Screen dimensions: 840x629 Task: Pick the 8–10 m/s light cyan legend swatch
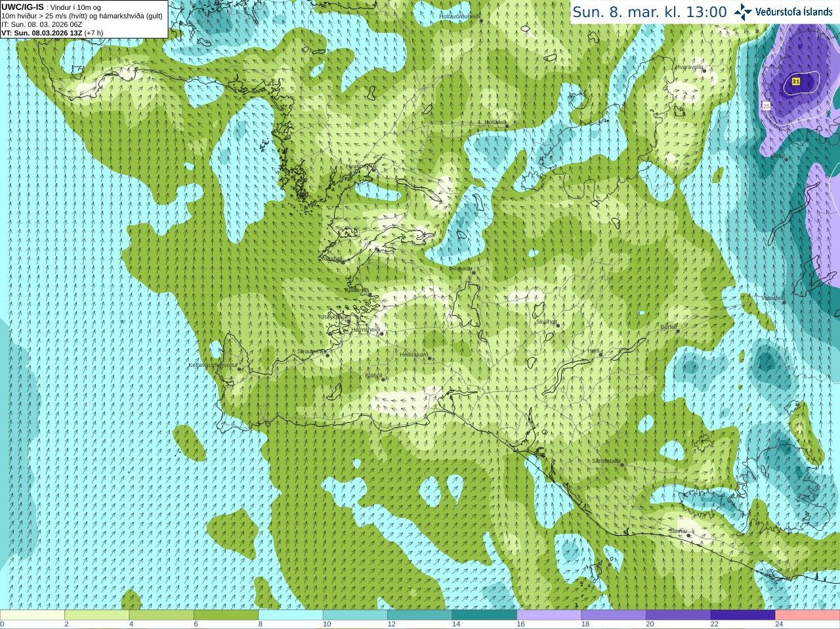tap(291, 615)
